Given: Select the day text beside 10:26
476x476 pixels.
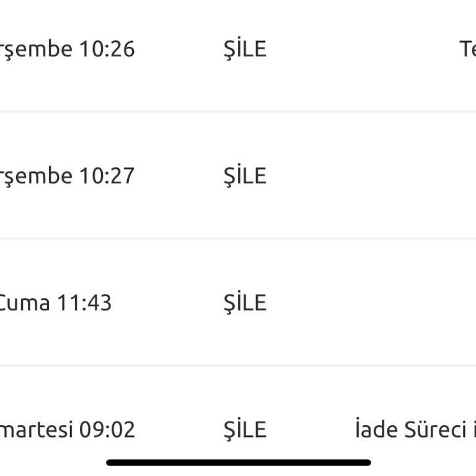Looking at the screenshot, I should [x=36, y=49].
